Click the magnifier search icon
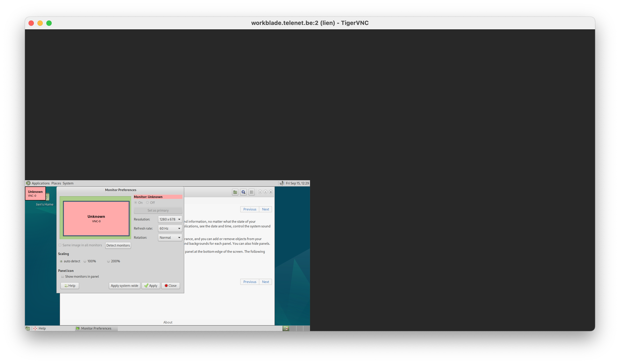 click(243, 192)
